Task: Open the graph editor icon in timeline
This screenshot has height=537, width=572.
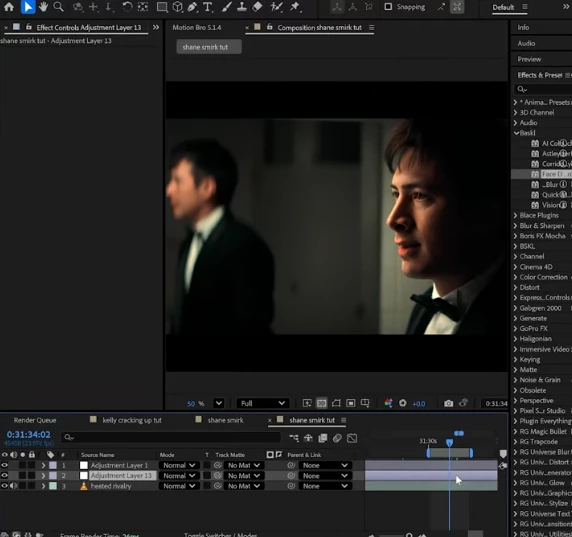Action: 352,438
